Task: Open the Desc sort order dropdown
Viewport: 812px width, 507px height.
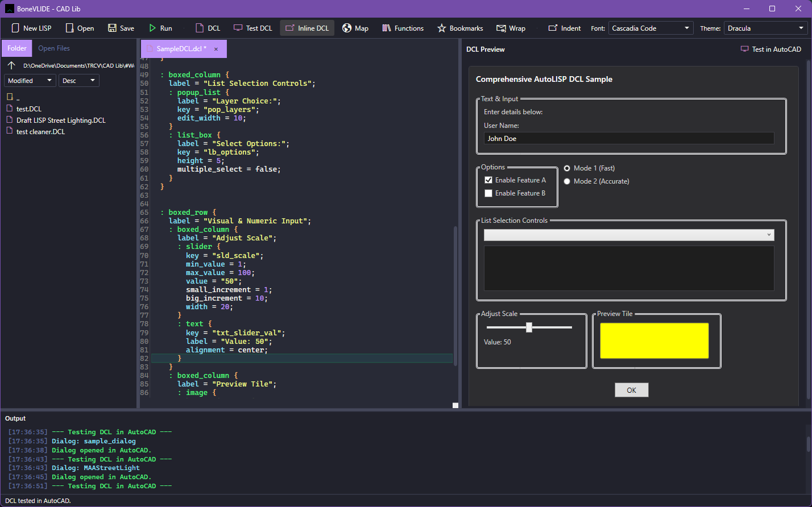Action: pyautogui.click(x=79, y=81)
